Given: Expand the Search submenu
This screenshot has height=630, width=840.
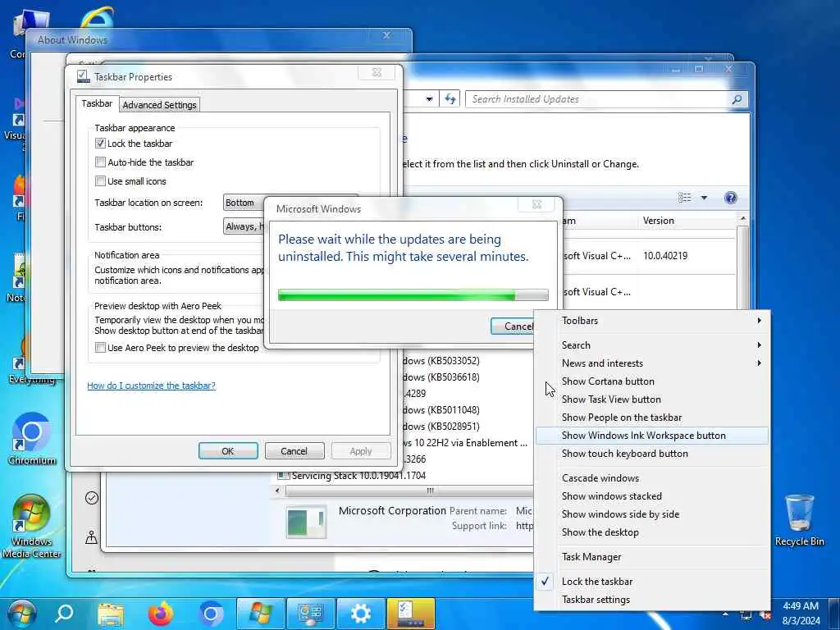Looking at the screenshot, I should coord(652,345).
